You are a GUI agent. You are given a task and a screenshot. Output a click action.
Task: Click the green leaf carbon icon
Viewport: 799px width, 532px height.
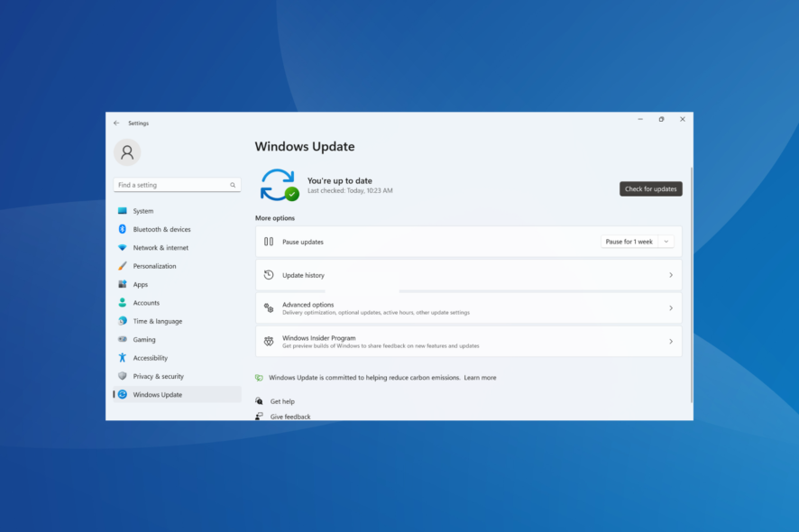(x=259, y=378)
